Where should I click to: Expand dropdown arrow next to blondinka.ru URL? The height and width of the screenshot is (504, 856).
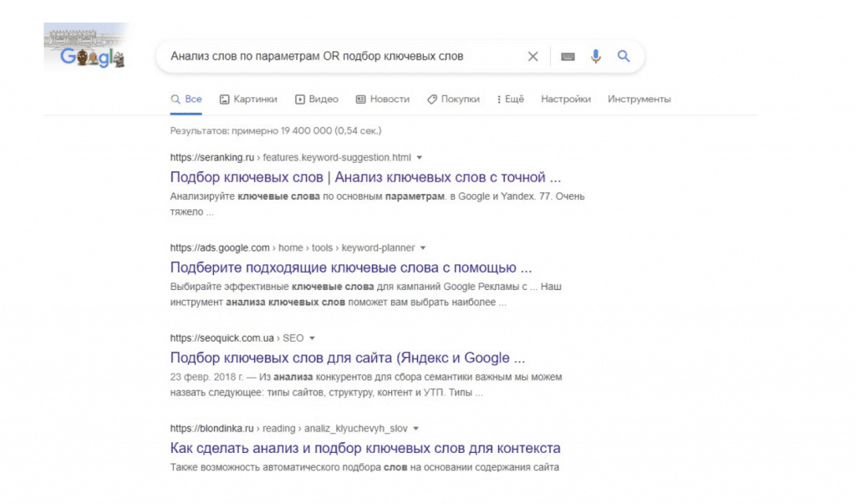(415, 429)
